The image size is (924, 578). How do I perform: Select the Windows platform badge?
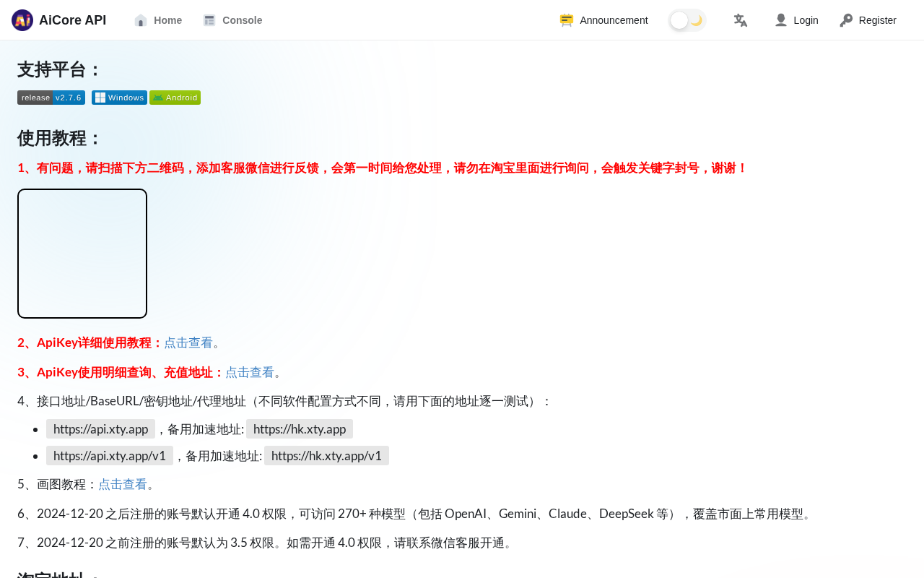coord(119,98)
